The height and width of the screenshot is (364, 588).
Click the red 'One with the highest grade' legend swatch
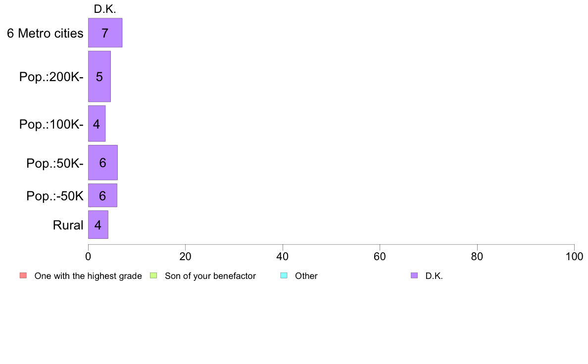pyautogui.click(x=23, y=275)
